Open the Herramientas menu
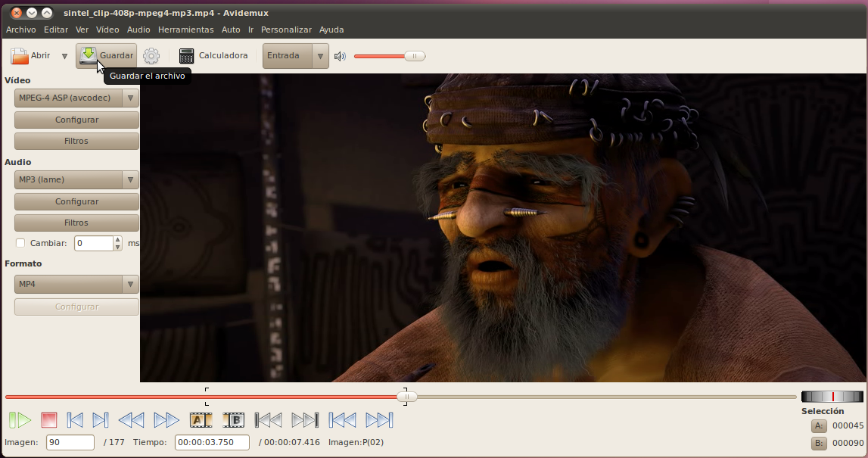The height and width of the screenshot is (458, 868). coord(185,30)
